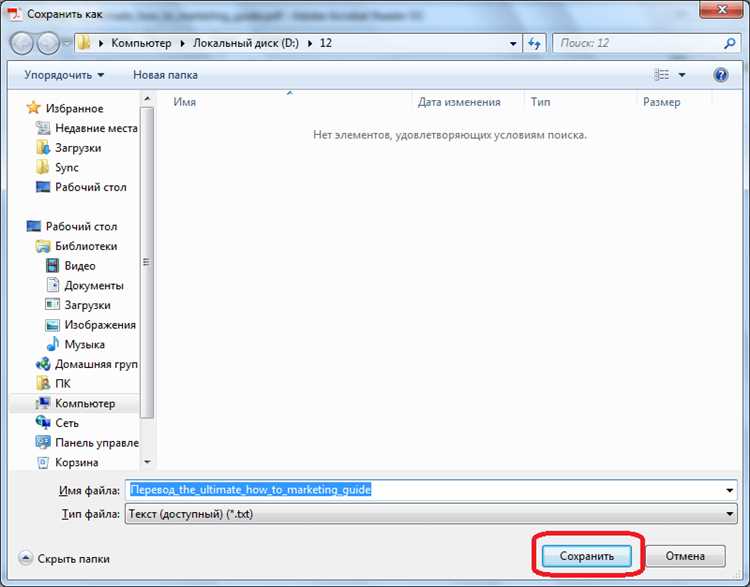Select Загрузки under Избранное
Screen dimensions: 750x587
[78, 148]
